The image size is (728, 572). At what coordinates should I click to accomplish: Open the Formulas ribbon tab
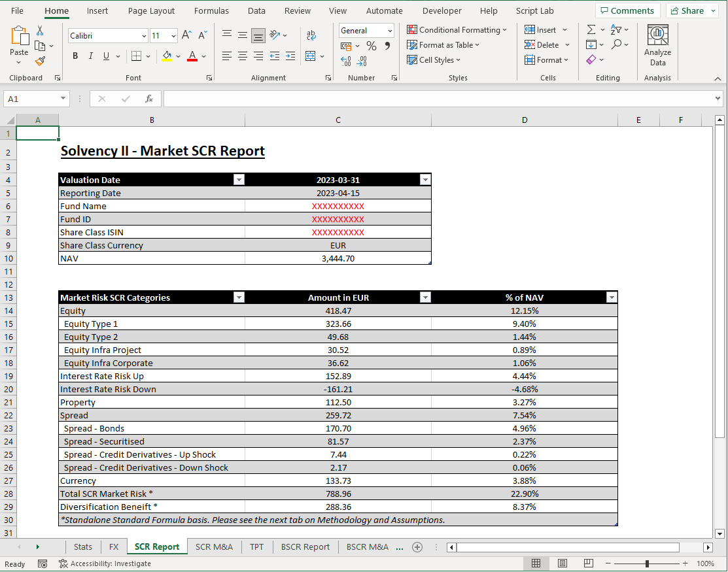(x=211, y=10)
